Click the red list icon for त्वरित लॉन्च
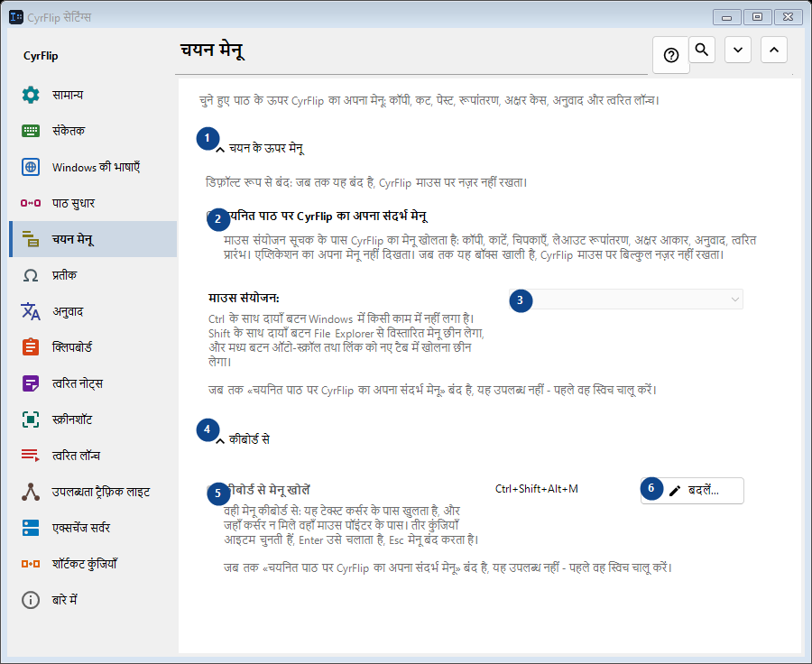 [31, 456]
